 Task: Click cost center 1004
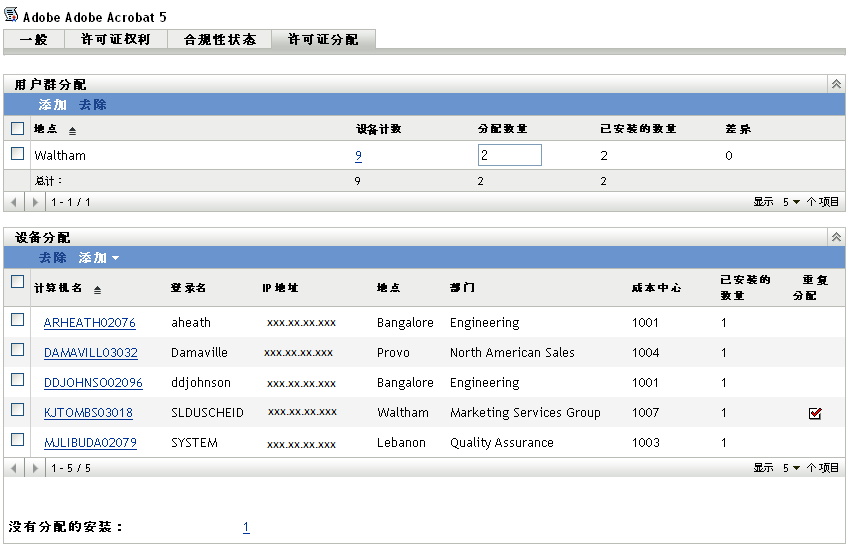[645, 352]
